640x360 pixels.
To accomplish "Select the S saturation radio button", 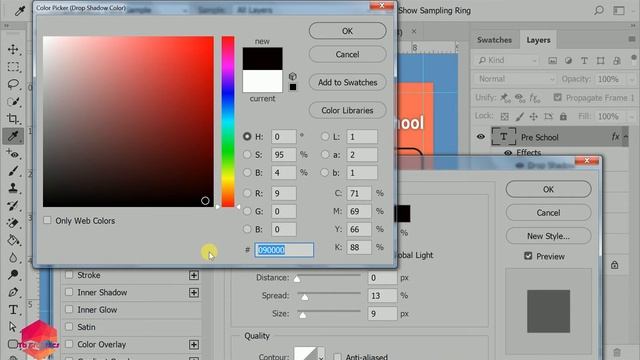I will coord(247,154).
